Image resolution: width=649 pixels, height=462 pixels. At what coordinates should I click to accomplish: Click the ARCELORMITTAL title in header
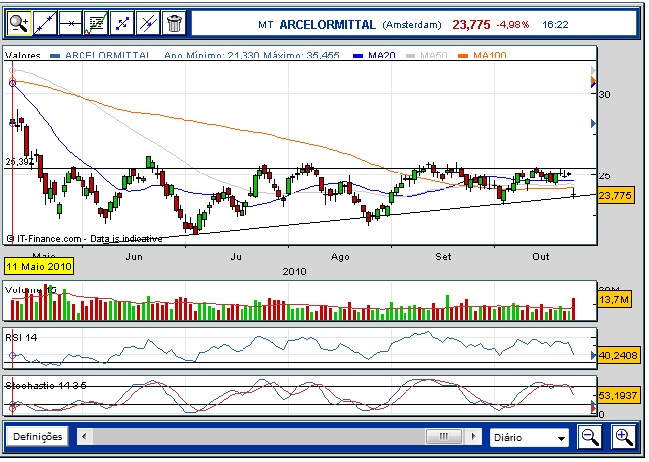pyautogui.click(x=327, y=25)
